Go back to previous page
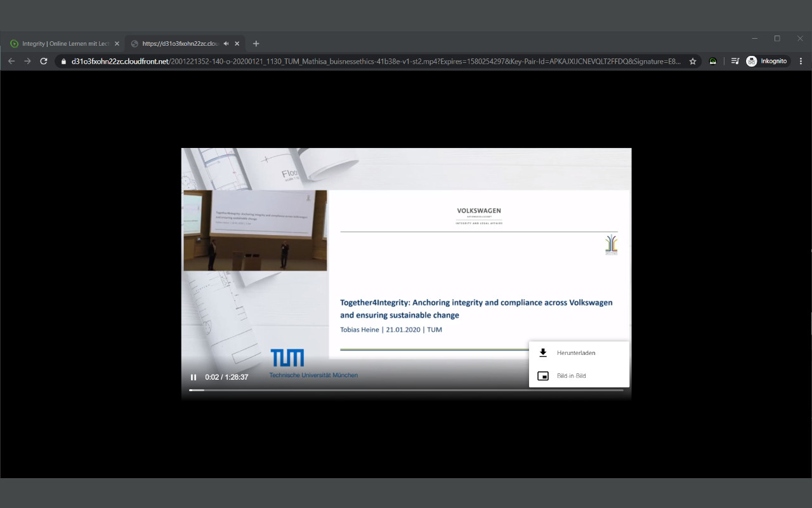Screen dimensions: 812x508 click(x=11, y=61)
